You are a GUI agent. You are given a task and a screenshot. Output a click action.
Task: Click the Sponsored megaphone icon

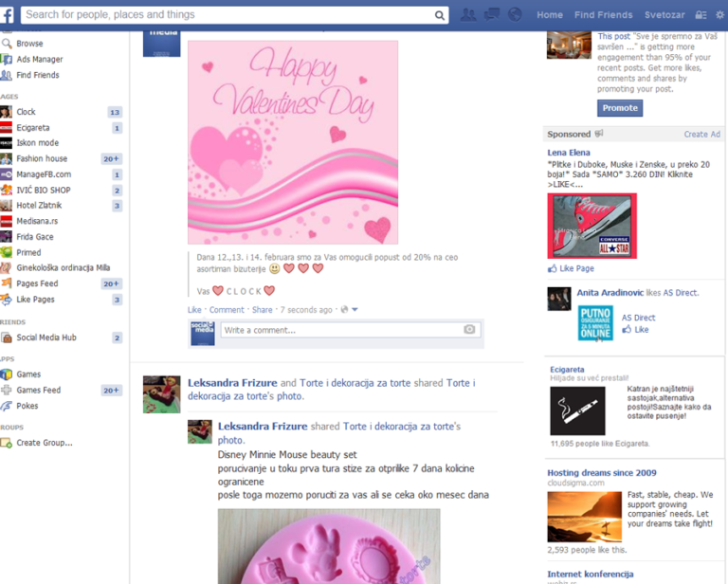point(599,134)
